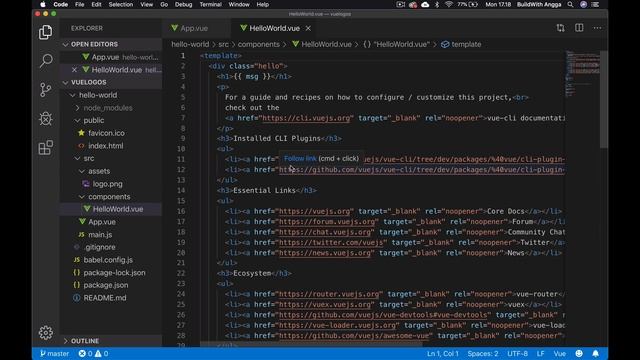Open the notifications bell in status bar
Image resolution: width=640 pixels, height=360 pixels.
click(x=596, y=353)
